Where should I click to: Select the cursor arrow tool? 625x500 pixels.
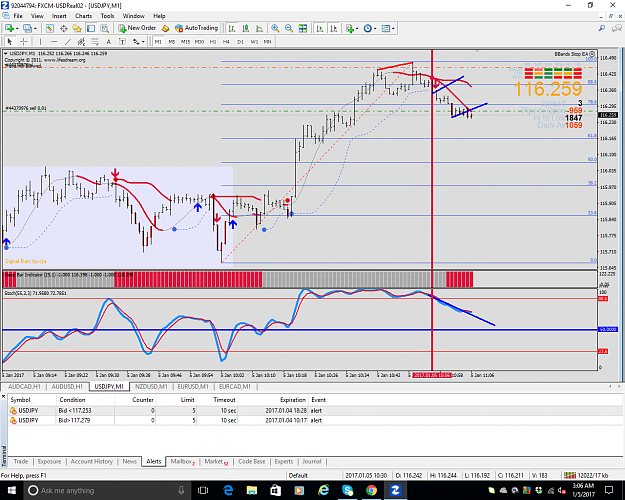coord(10,41)
